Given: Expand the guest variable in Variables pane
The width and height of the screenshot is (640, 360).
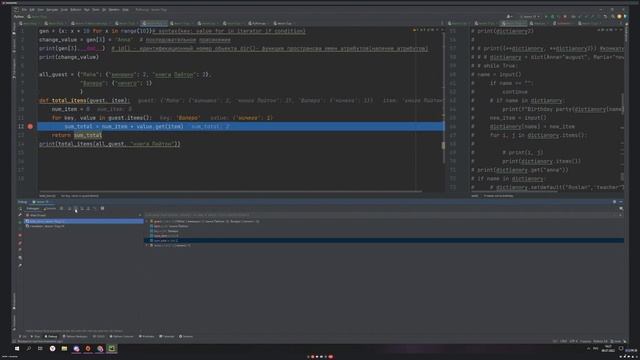Looking at the screenshot, I should 147,221.
